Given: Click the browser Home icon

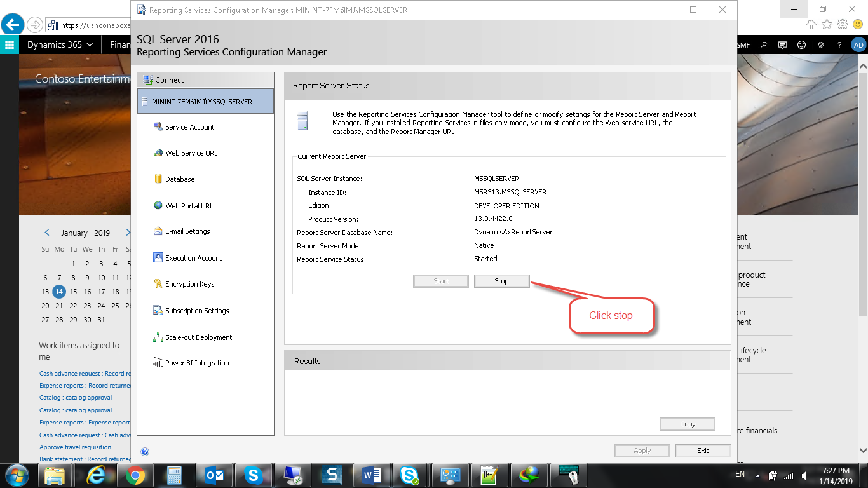Looking at the screenshot, I should point(811,24).
